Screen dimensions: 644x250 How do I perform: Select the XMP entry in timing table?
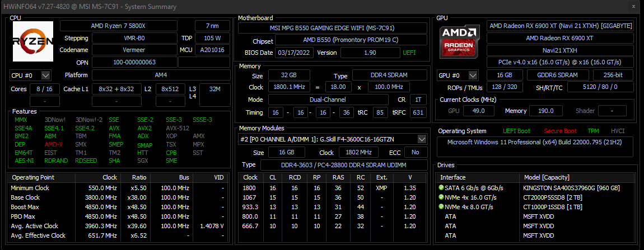click(x=381, y=188)
